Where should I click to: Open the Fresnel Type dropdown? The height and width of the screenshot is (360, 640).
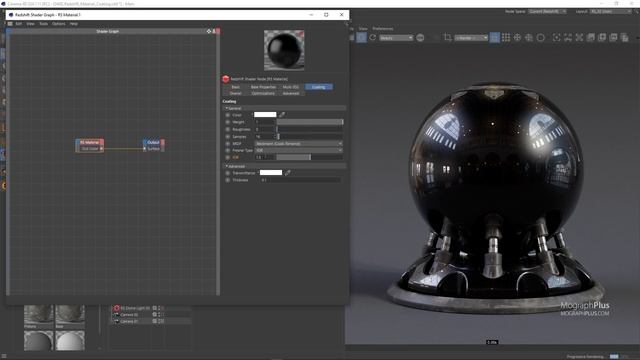[x=298, y=150]
